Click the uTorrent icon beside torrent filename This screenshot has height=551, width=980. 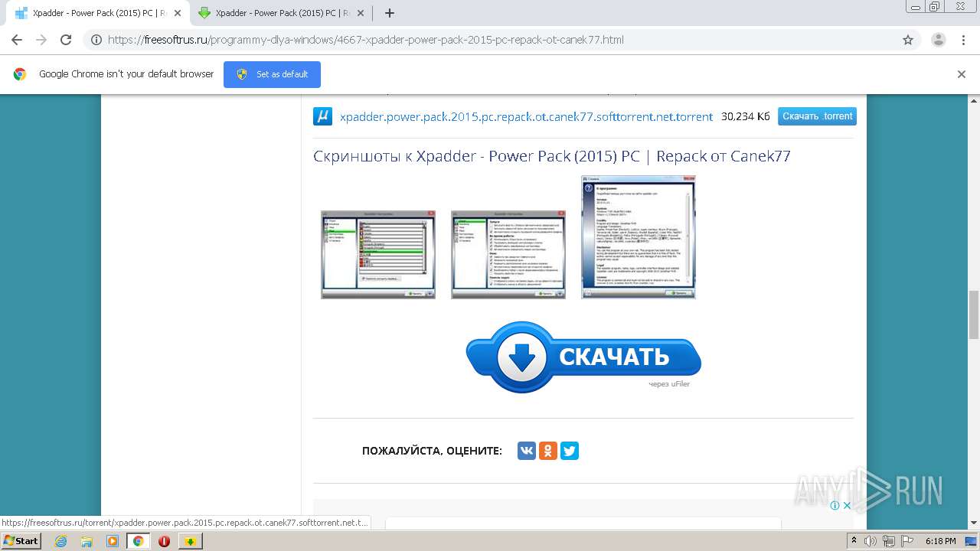(x=322, y=116)
